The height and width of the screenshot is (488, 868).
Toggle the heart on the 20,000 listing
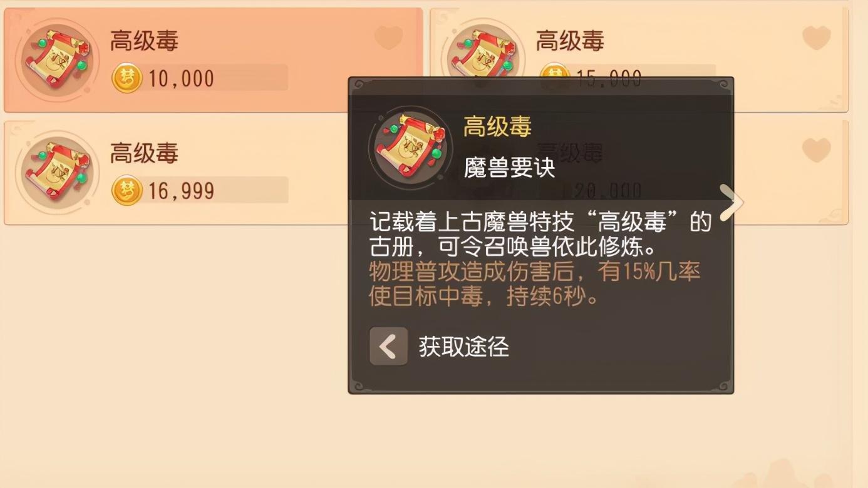[x=816, y=150]
